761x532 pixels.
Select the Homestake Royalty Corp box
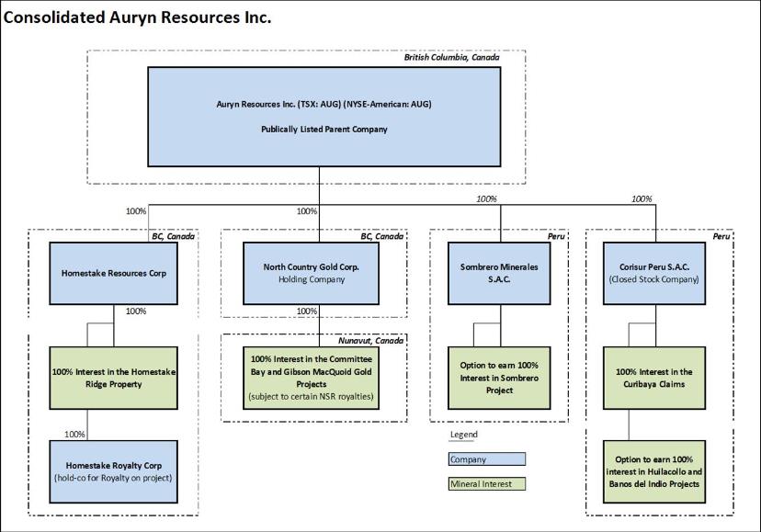pos(113,470)
